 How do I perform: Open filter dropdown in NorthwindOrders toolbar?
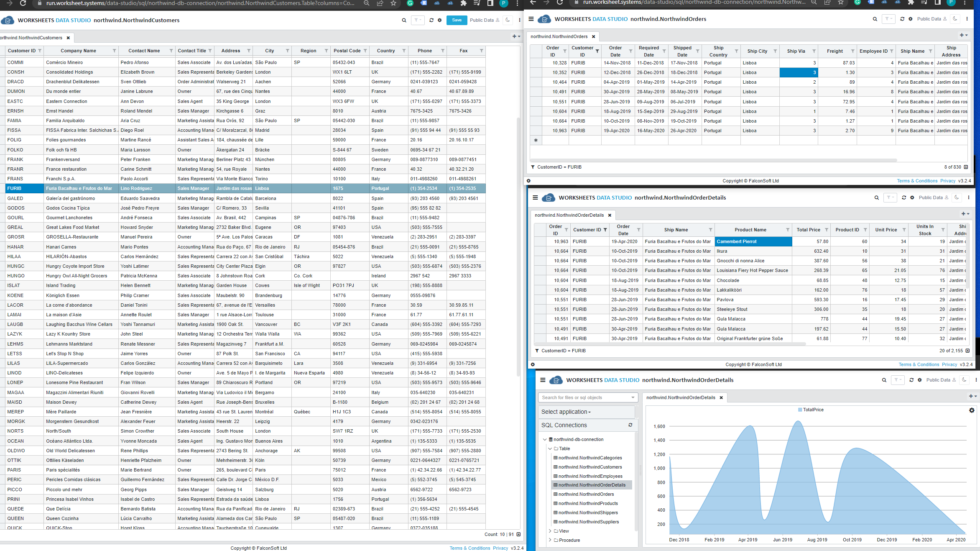(x=888, y=19)
